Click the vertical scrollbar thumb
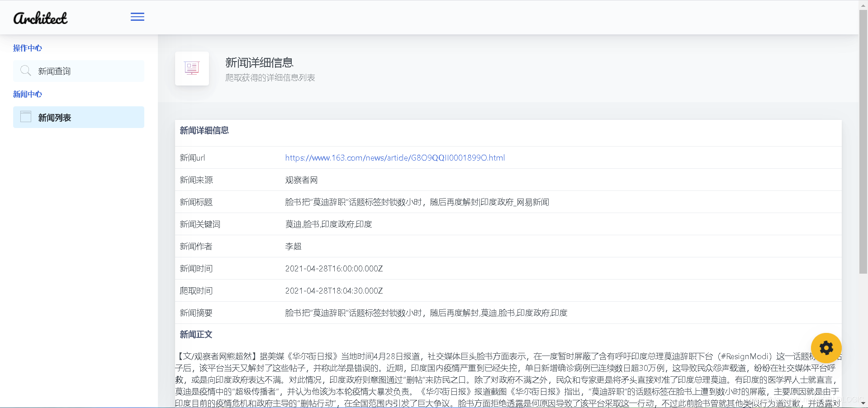The width and height of the screenshot is (868, 408). tap(863, 141)
